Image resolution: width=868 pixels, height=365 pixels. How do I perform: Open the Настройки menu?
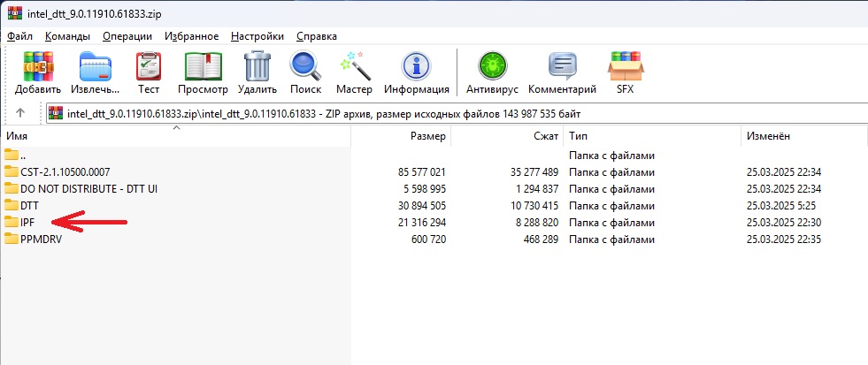[257, 36]
